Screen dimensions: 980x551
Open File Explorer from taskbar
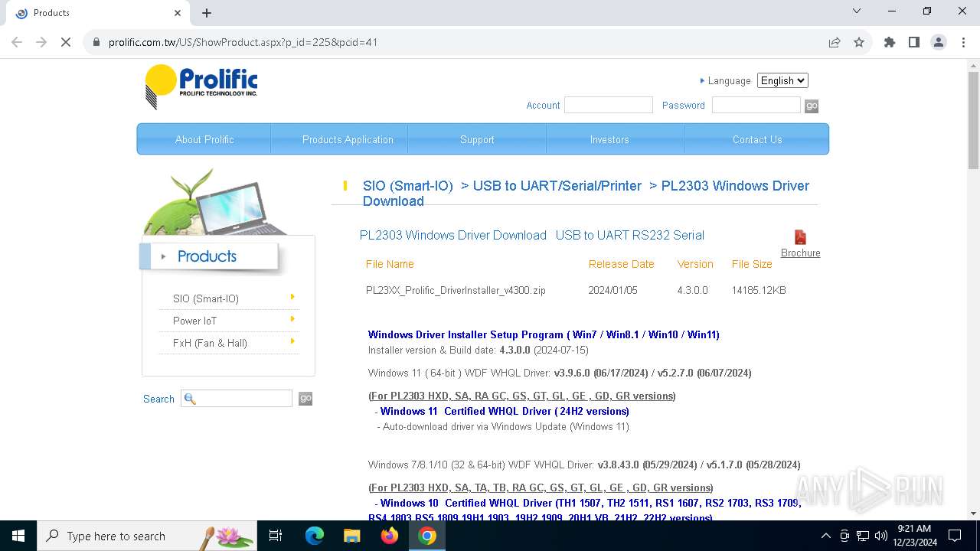[351, 536]
